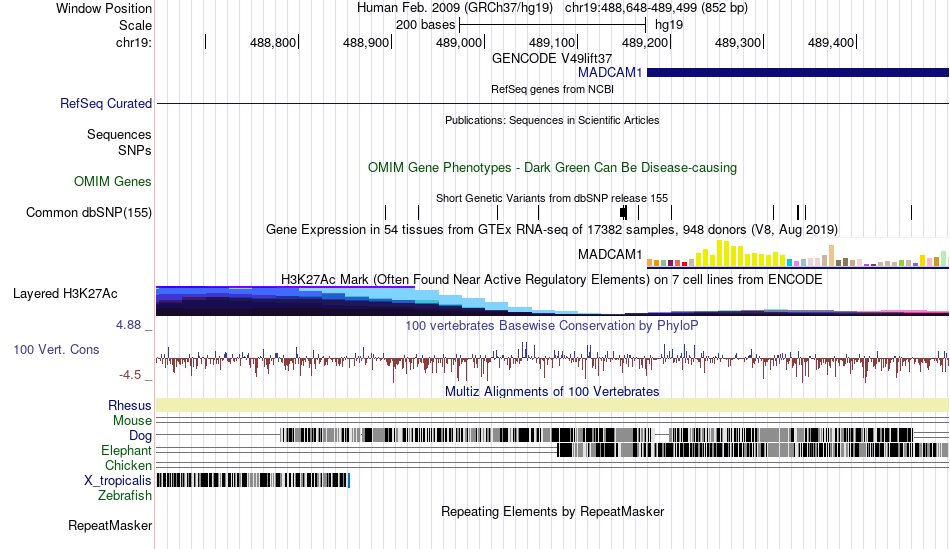Viewport: 950px width, 549px height.
Task: Click the Zebrafish alignment row label
Action: coord(125,496)
